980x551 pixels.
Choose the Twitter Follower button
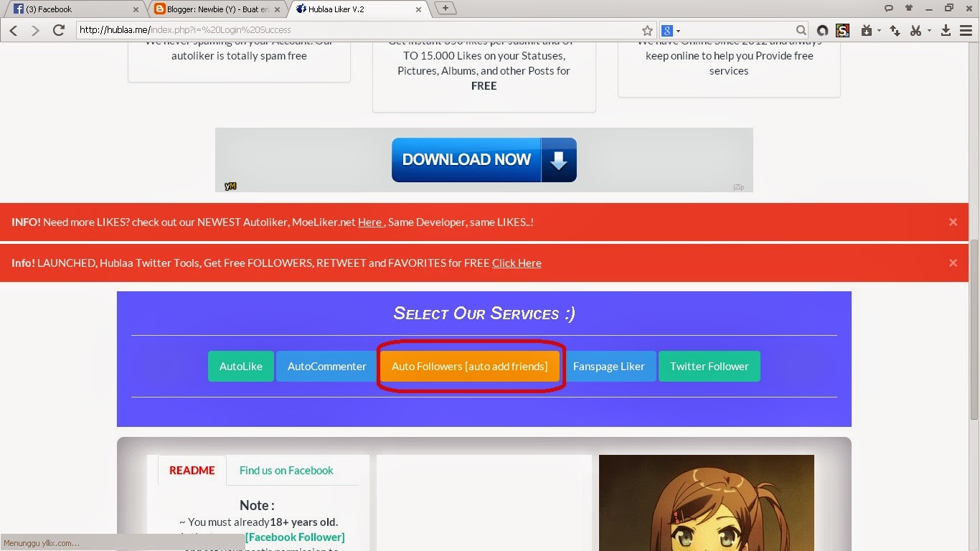click(710, 366)
